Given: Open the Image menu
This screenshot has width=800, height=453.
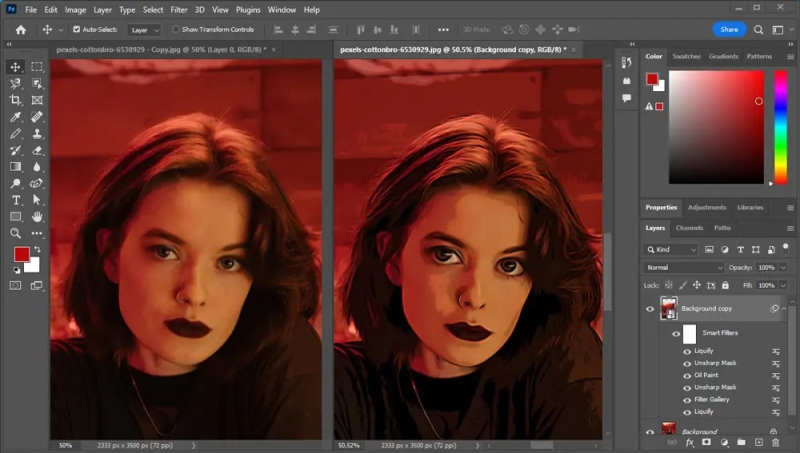Looking at the screenshot, I should coord(75,10).
